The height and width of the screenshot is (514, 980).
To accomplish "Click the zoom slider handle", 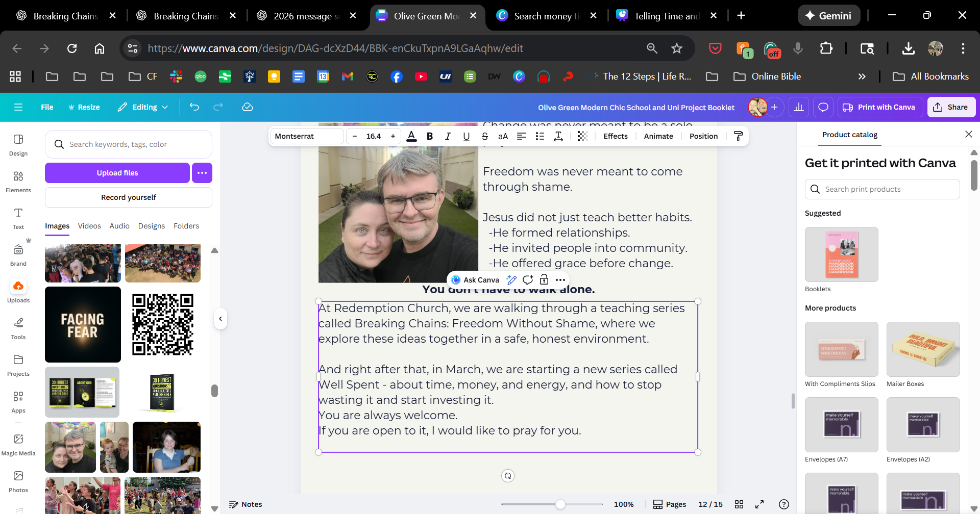I will (x=560, y=504).
